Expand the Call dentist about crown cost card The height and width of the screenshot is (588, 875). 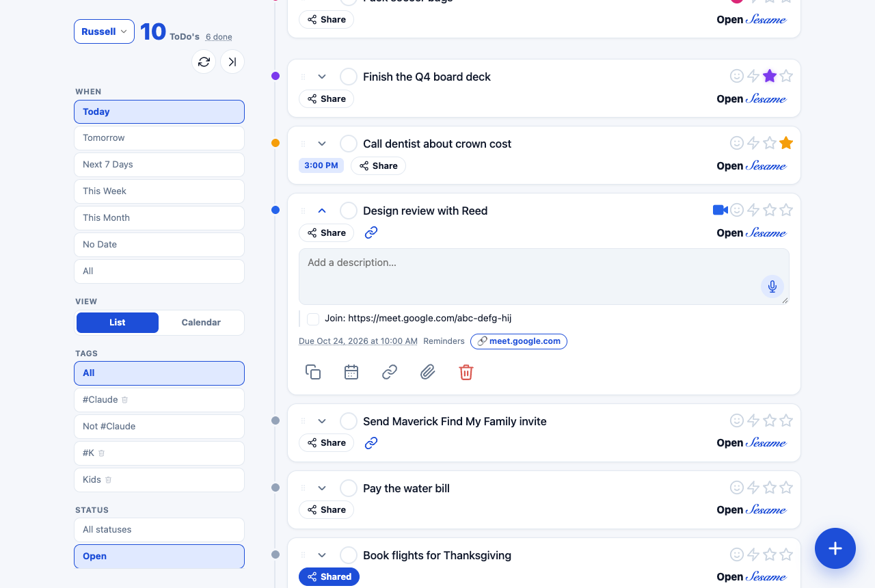tap(322, 144)
